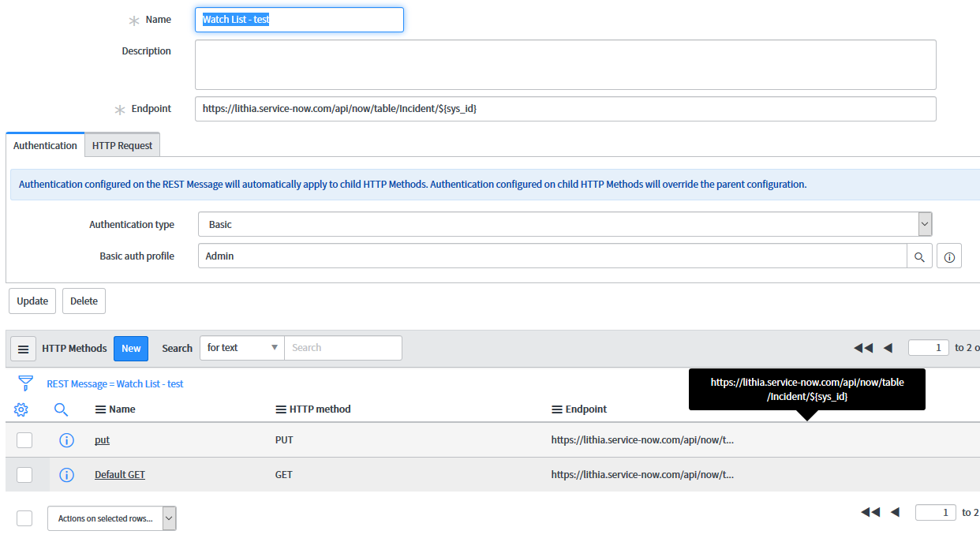This screenshot has height=557, width=980.
Task: Open the Default GET method link
Action: coord(120,475)
